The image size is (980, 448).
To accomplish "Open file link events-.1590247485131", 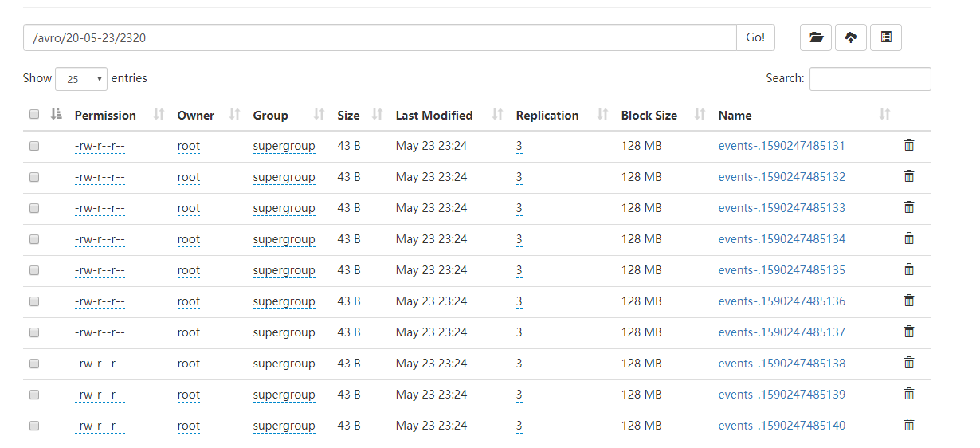I will [782, 146].
